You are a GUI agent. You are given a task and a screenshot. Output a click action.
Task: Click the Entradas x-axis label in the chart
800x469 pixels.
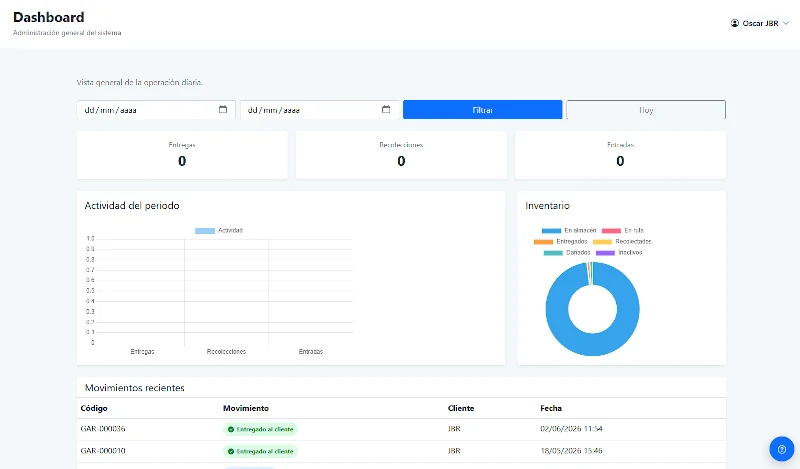[x=311, y=352]
